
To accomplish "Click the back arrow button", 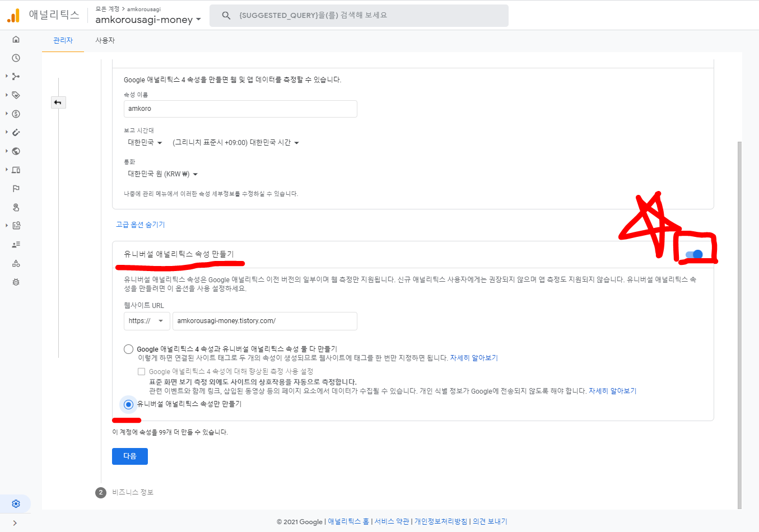I will [x=58, y=102].
